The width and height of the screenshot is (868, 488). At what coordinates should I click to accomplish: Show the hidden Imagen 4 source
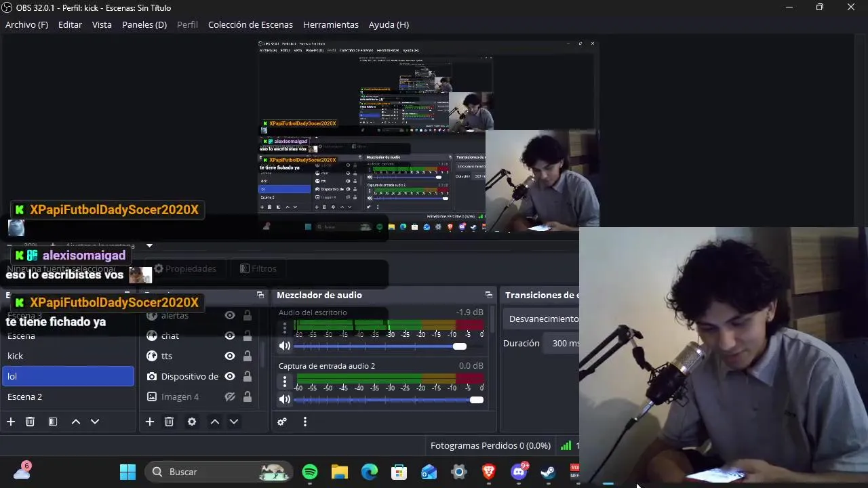click(x=230, y=396)
